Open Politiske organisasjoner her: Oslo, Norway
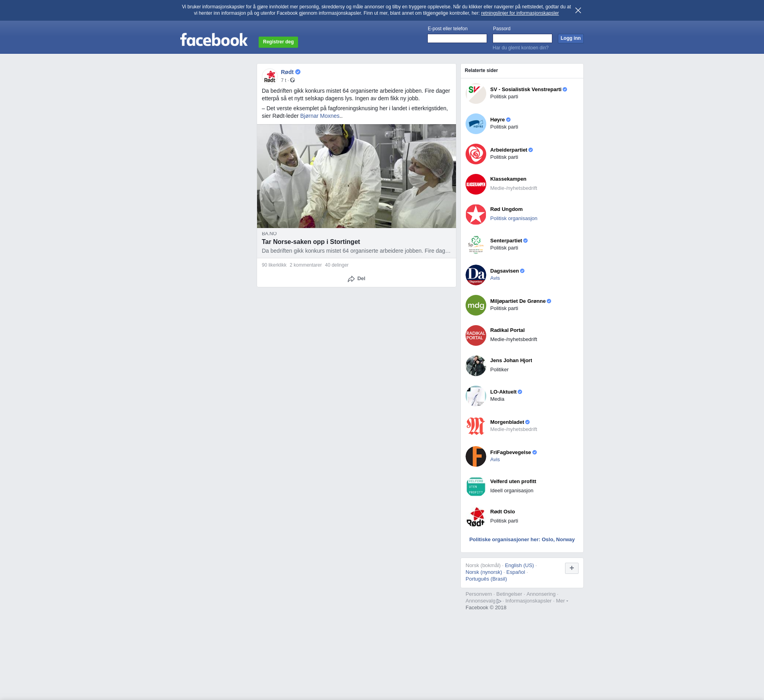 pyautogui.click(x=522, y=540)
